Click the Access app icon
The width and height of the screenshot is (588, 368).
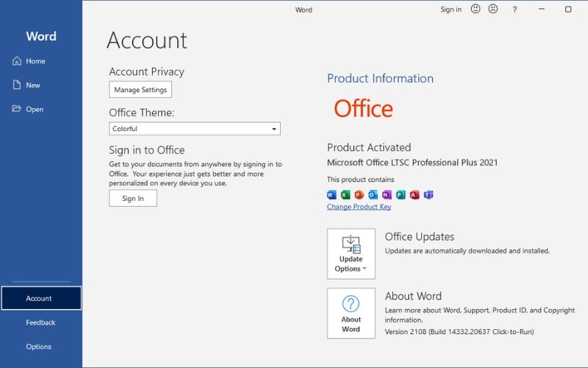pos(415,194)
